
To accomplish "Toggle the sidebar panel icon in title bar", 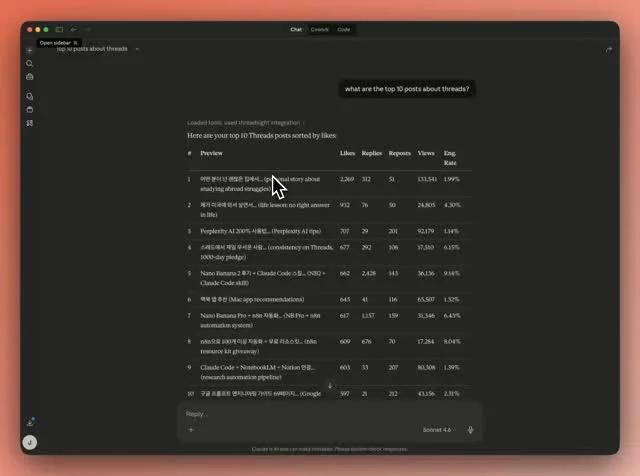I will point(60,29).
